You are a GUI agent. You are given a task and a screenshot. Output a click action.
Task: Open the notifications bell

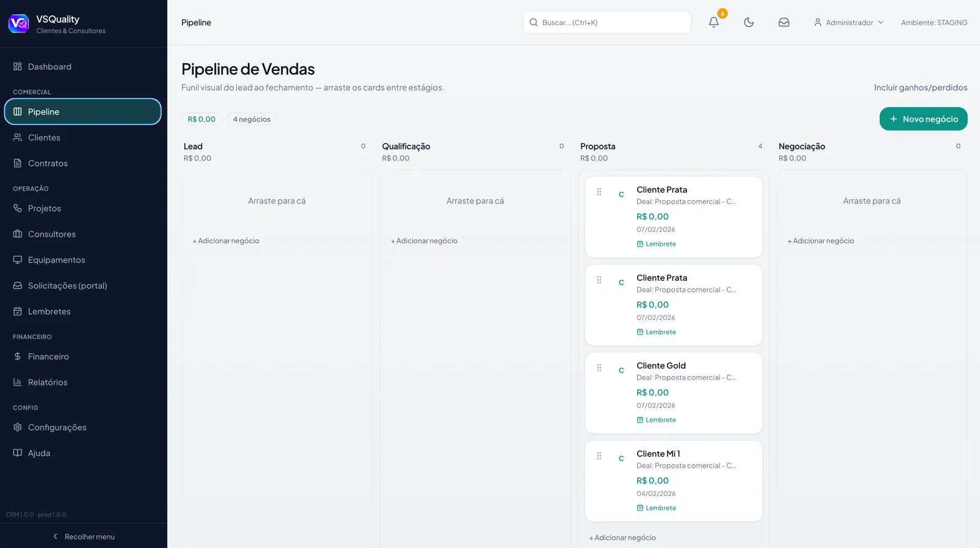click(x=714, y=23)
